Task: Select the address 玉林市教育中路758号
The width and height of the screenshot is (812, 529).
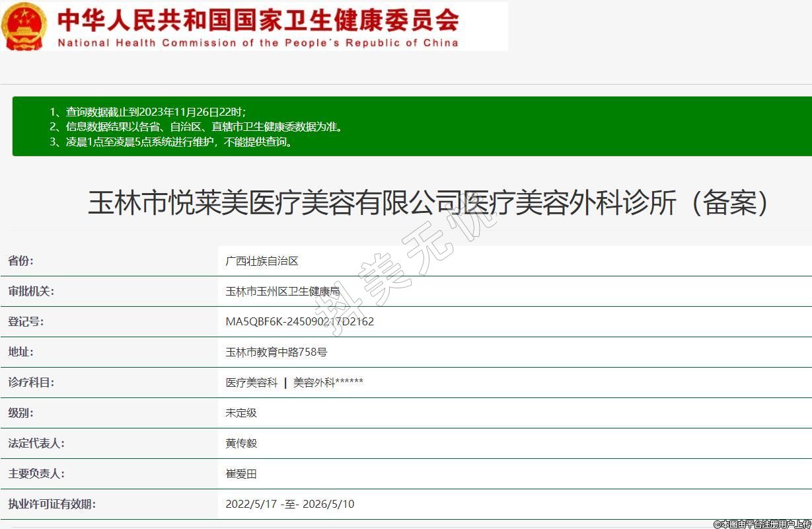Action: click(x=276, y=352)
